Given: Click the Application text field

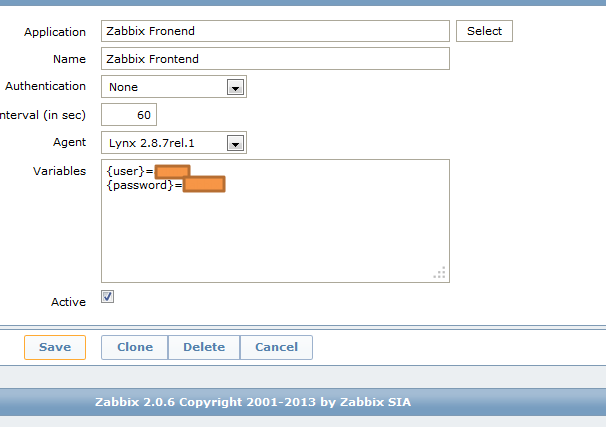Looking at the screenshot, I should [x=275, y=31].
